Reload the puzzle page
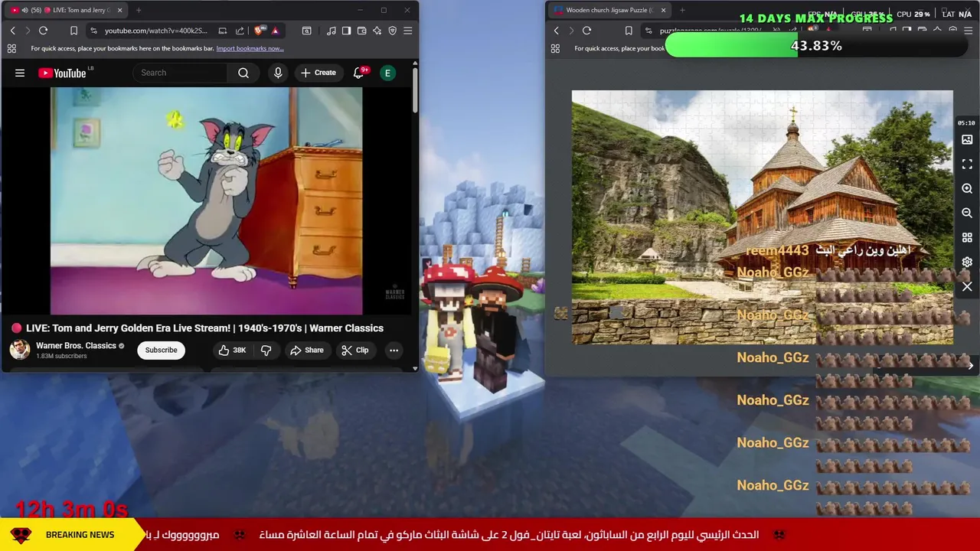The width and height of the screenshot is (980, 551). pos(586,31)
